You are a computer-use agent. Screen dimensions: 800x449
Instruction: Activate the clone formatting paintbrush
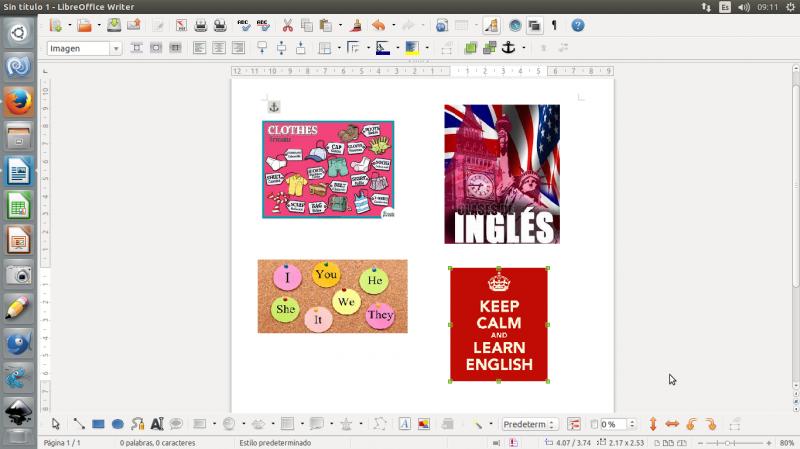pos(357,25)
